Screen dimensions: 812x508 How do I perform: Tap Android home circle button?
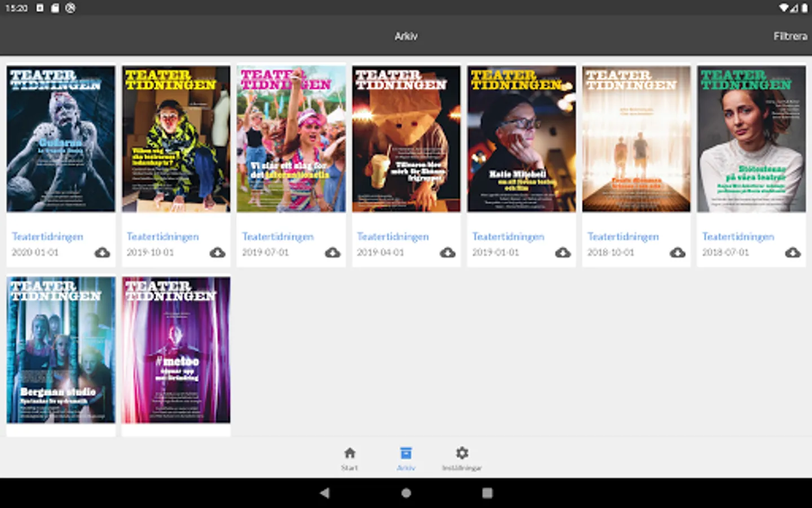406,493
